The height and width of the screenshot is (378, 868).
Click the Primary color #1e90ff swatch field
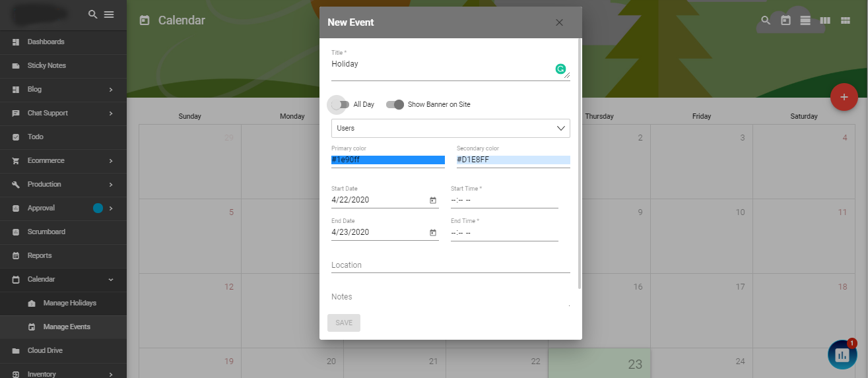pyautogui.click(x=388, y=160)
